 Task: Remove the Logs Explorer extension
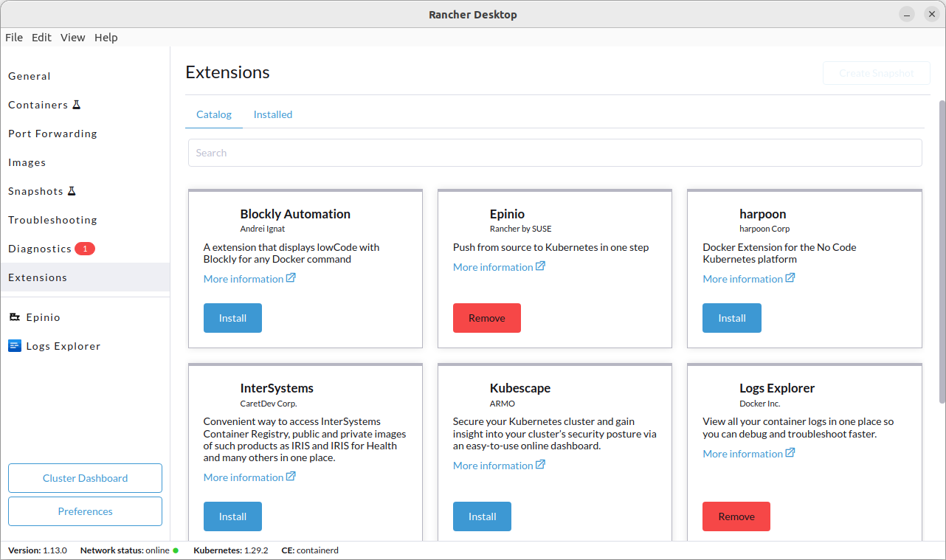click(x=736, y=516)
